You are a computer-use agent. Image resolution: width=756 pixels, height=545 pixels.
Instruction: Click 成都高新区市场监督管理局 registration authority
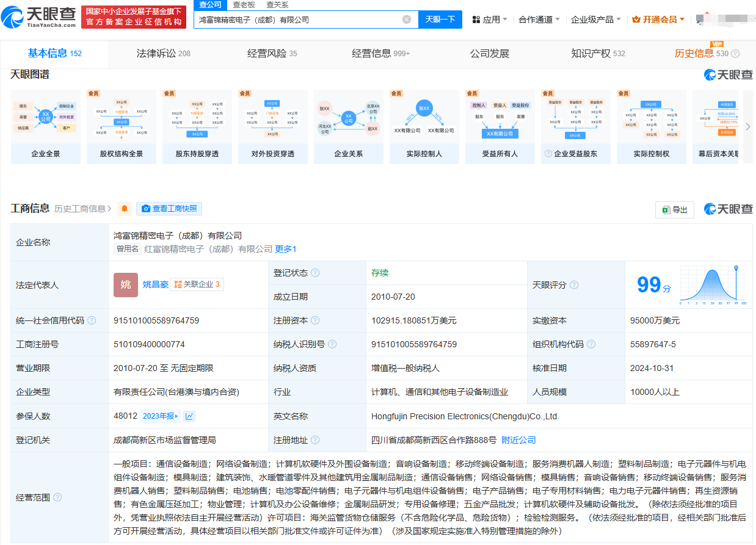tap(165, 440)
